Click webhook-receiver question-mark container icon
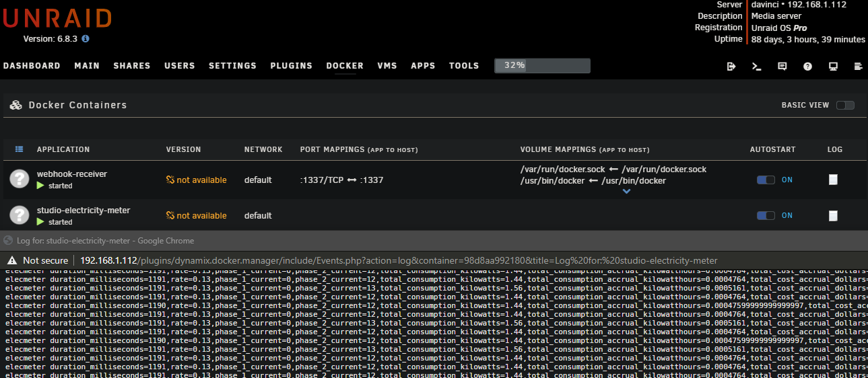Viewport: 868px width, 378px height. 20,179
